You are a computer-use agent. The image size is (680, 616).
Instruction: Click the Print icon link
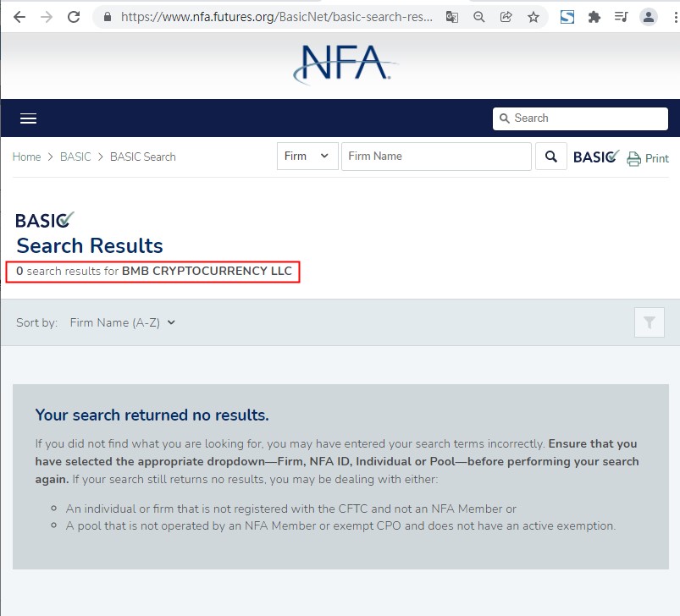(x=648, y=158)
